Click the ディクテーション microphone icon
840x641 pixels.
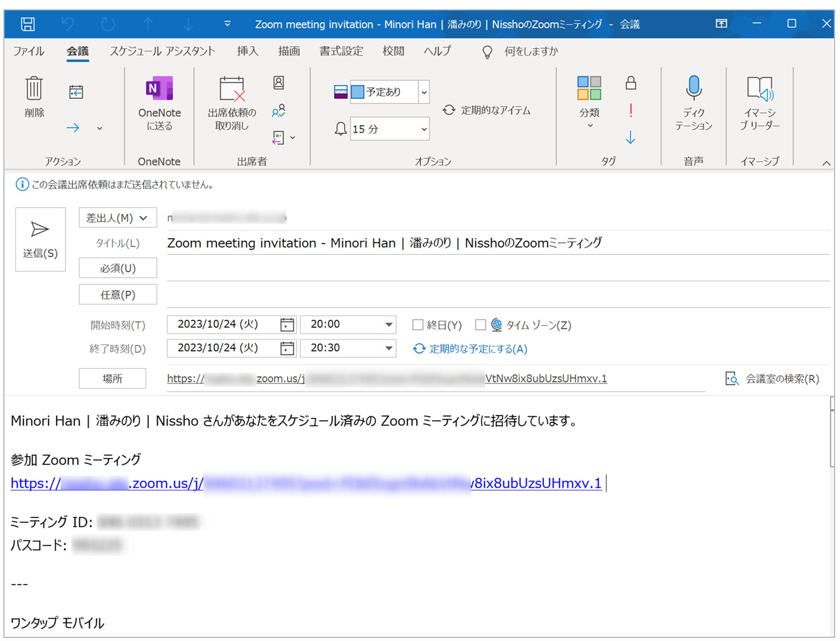point(694,88)
